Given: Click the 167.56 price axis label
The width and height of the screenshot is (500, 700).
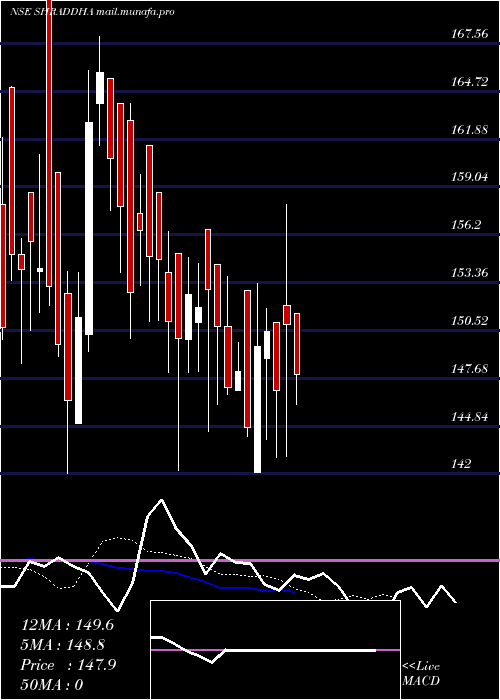Looking at the screenshot, I should click(470, 34).
